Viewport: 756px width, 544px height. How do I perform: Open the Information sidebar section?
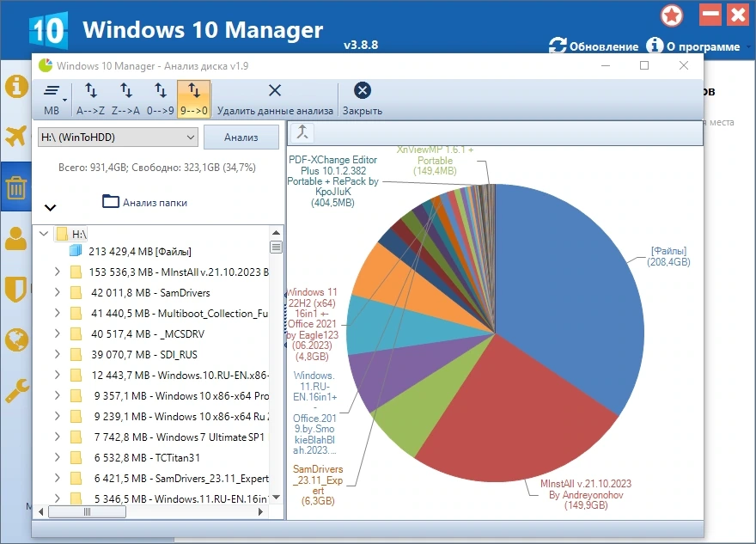16,87
